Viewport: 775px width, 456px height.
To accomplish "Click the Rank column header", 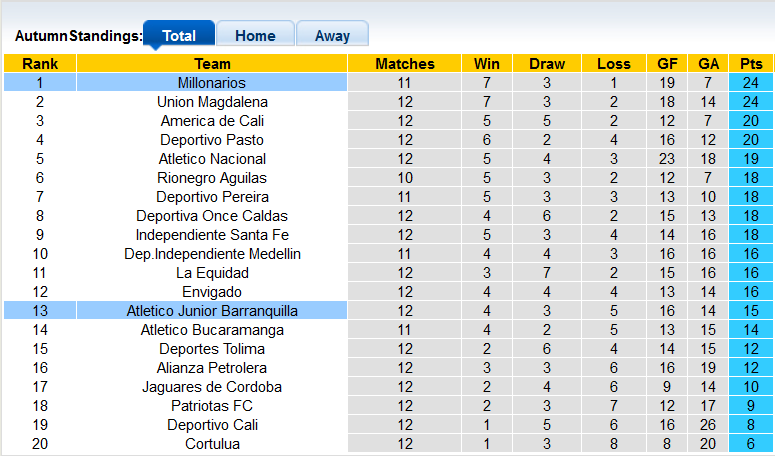I will pyautogui.click(x=40, y=64).
